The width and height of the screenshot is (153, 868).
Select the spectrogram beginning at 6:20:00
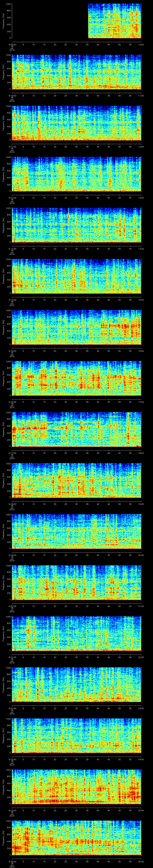(x=77, y=583)
